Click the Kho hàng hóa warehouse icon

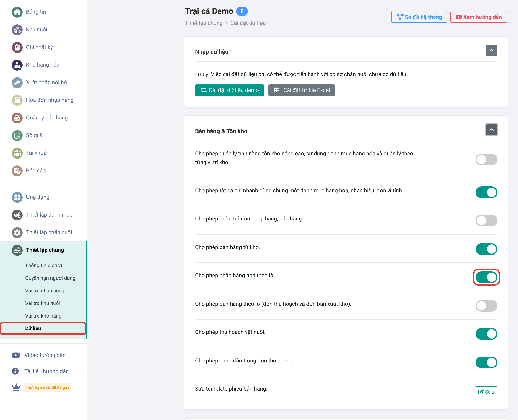17,65
